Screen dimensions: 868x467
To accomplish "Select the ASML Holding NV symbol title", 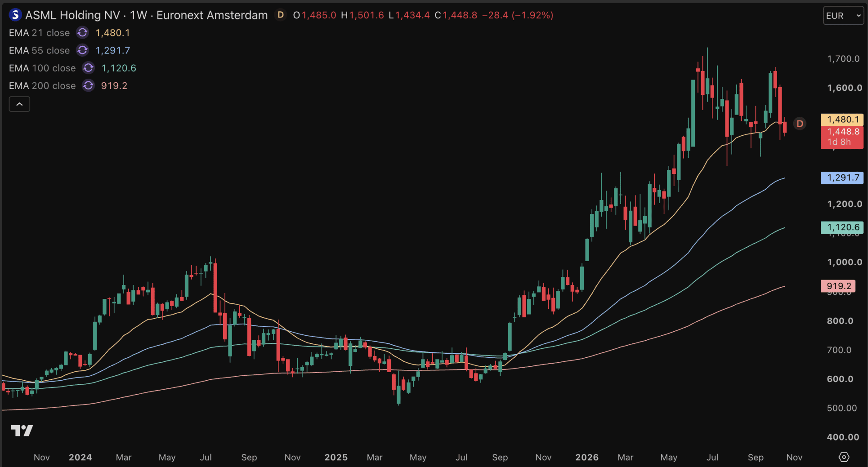I will 73,15.
